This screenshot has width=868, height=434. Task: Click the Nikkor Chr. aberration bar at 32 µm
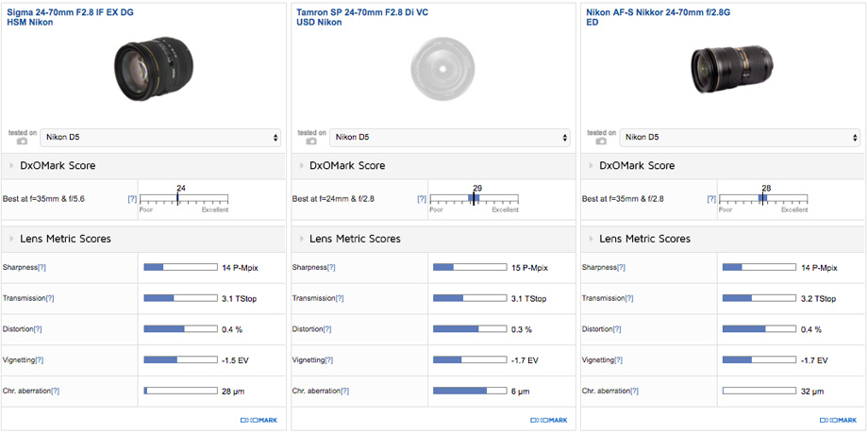(x=759, y=392)
